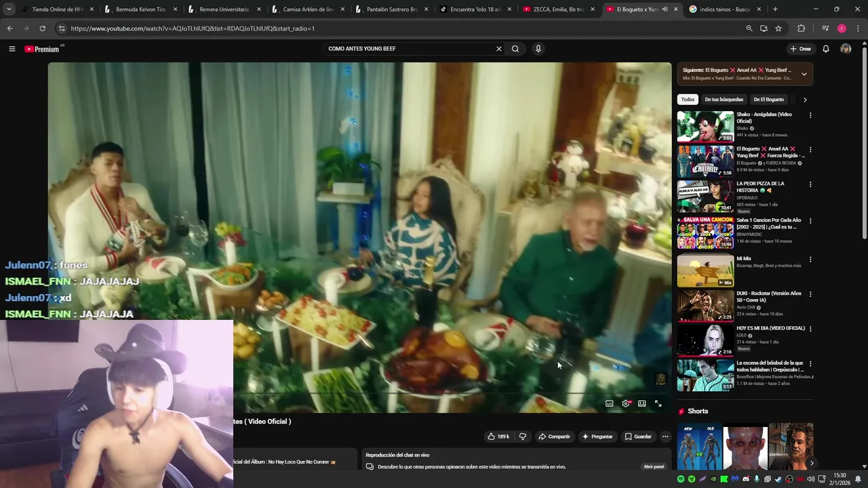Enter fullscreen in the video player

(x=658, y=403)
